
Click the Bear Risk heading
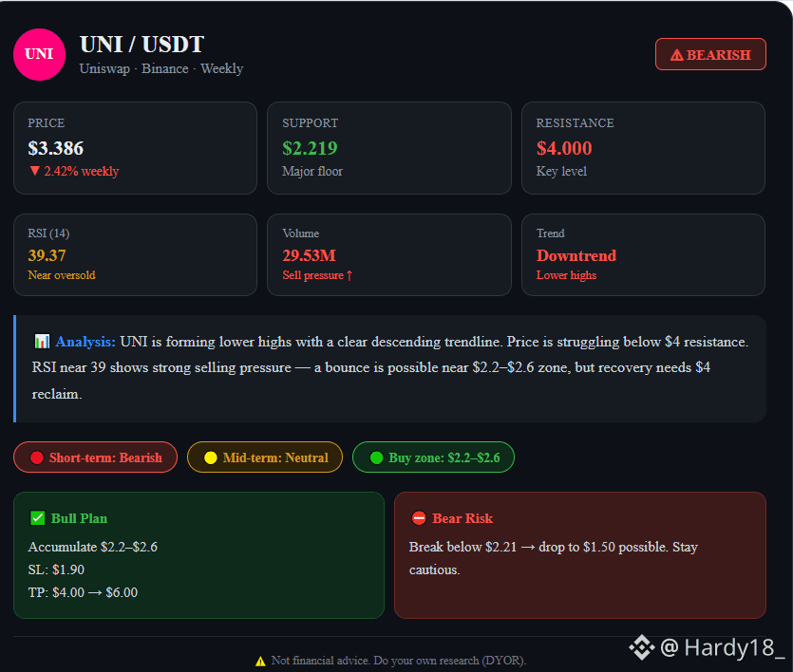point(463,518)
